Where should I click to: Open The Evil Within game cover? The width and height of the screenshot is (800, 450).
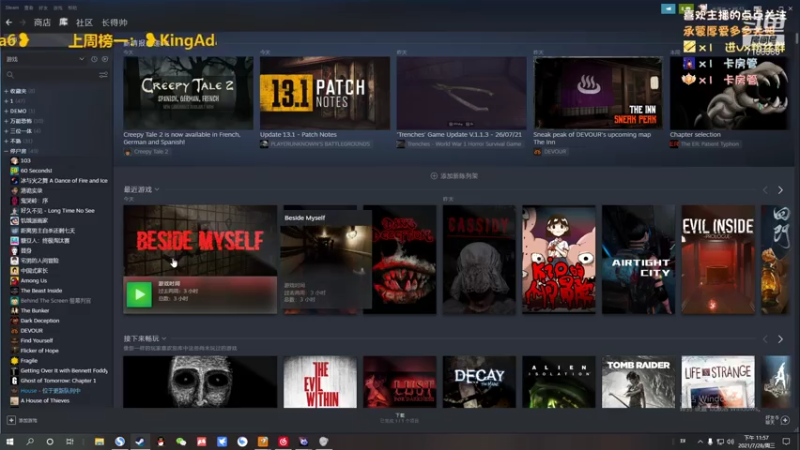click(x=320, y=382)
